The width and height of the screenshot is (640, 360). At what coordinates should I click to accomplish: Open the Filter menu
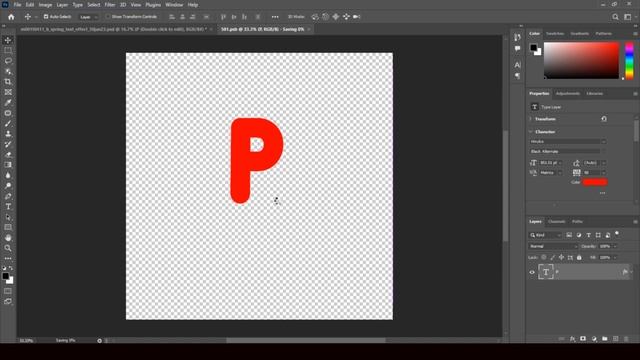(x=110, y=5)
